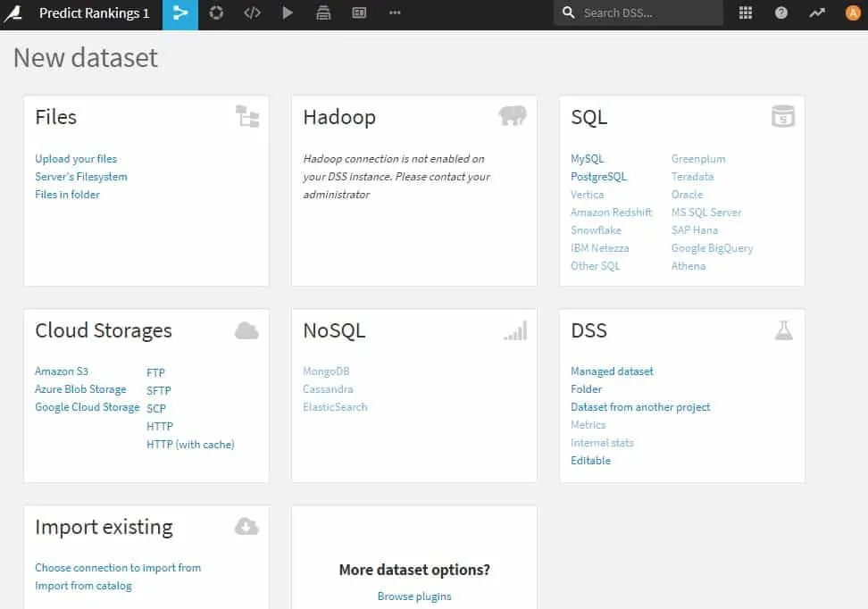The height and width of the screenshot is (609, 868).
Task: Click the Cloud Storages cloud icon
Action: pos(246,330)
